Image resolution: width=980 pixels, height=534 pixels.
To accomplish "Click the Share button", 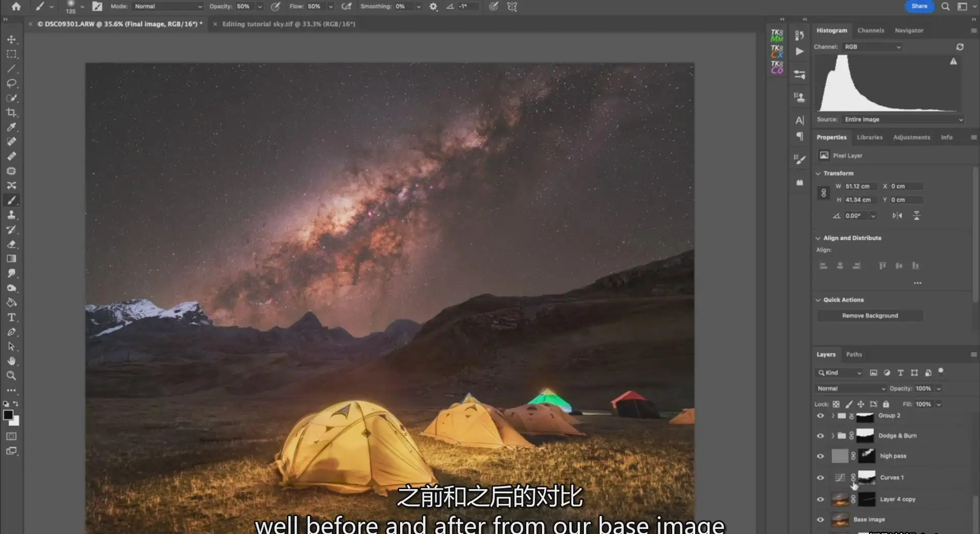I will click(919, 6).
